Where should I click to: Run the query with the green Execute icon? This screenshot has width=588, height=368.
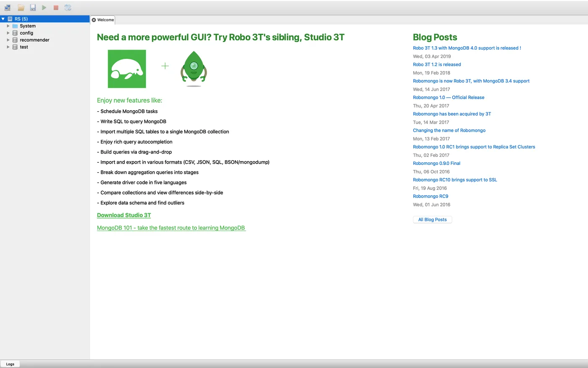44,8
